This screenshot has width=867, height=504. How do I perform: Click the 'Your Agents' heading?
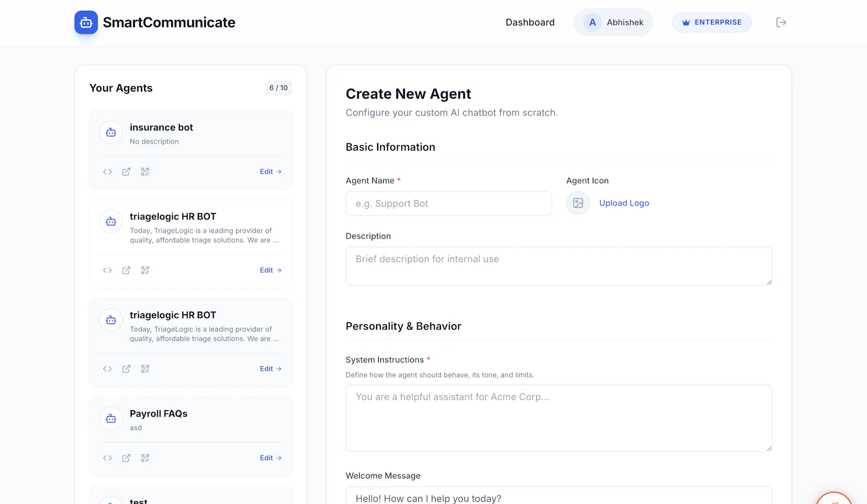(x=121, y=88)
